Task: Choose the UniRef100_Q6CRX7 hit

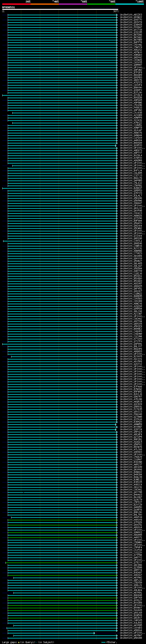Action: click(x=131, y=618)
